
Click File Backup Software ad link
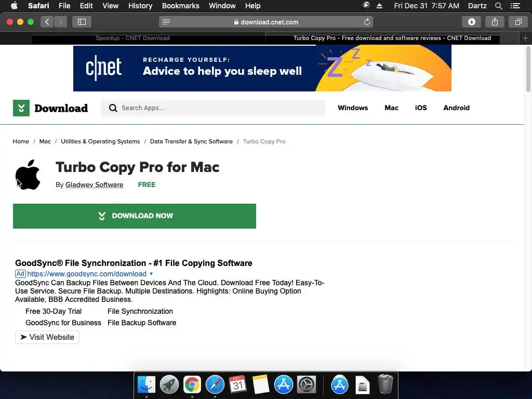[142, 323]
